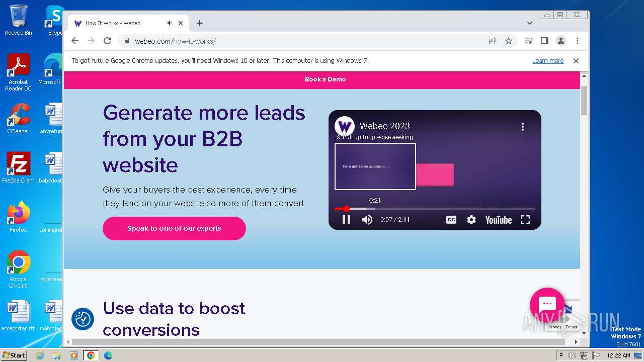This screenshot has width=644, height=362.
Task: Open FileZilla Client desktop icon
Action: point(18,168)
